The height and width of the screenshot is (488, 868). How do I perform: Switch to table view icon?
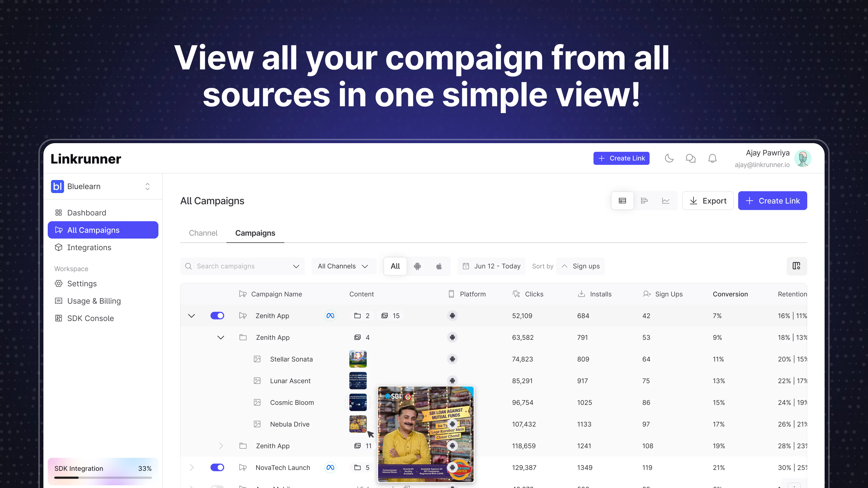[x=622, y=201]
